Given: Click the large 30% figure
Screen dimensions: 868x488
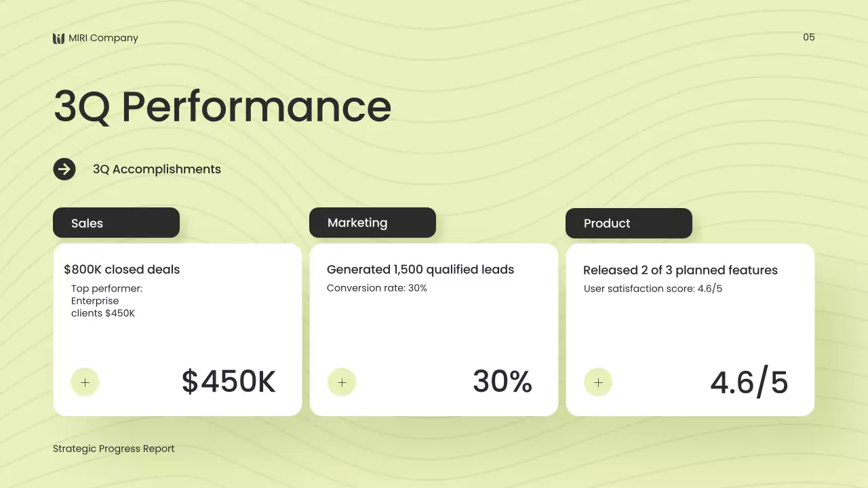Looking at the screenshot, I should click(x=502, y=382).
